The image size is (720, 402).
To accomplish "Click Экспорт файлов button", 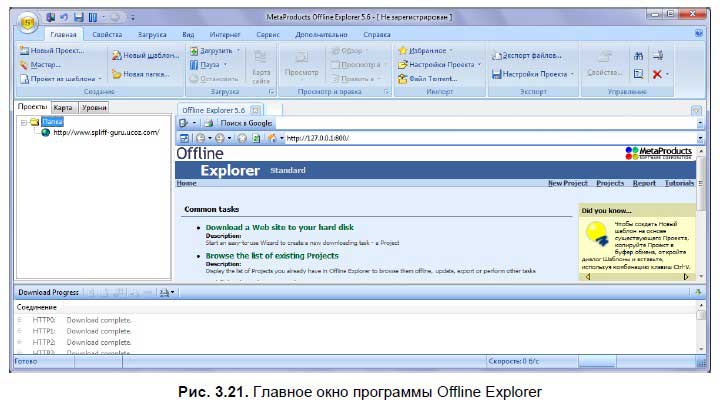I will [x=527, y=55].
